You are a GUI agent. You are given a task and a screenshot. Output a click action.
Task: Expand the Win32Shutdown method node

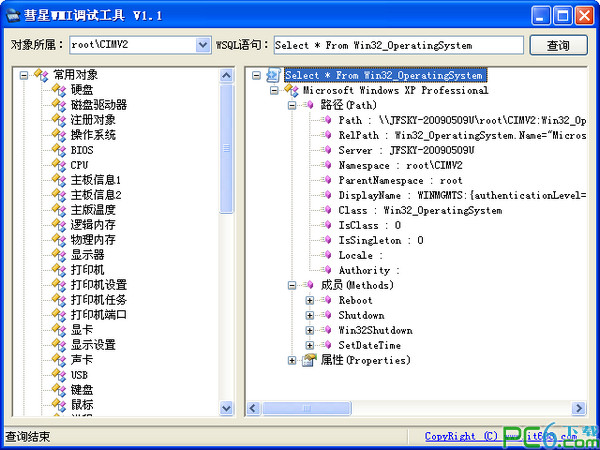tap(310, 330)
